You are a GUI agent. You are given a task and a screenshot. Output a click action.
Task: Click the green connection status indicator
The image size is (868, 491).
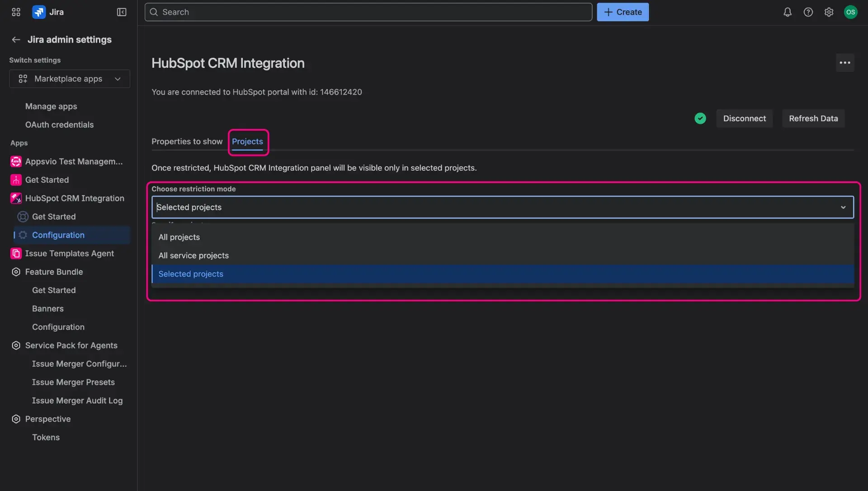click(700, 118)
